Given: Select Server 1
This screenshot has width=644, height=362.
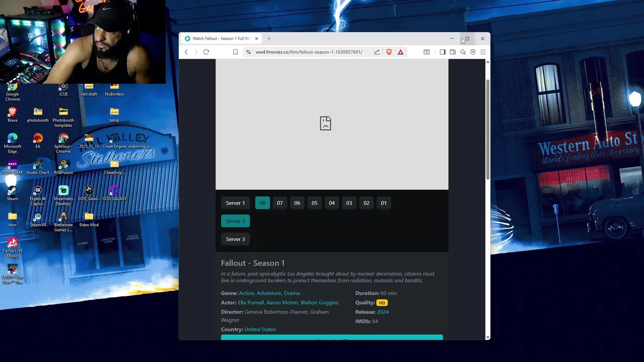Looking at the screenshot, I should 235,203.
